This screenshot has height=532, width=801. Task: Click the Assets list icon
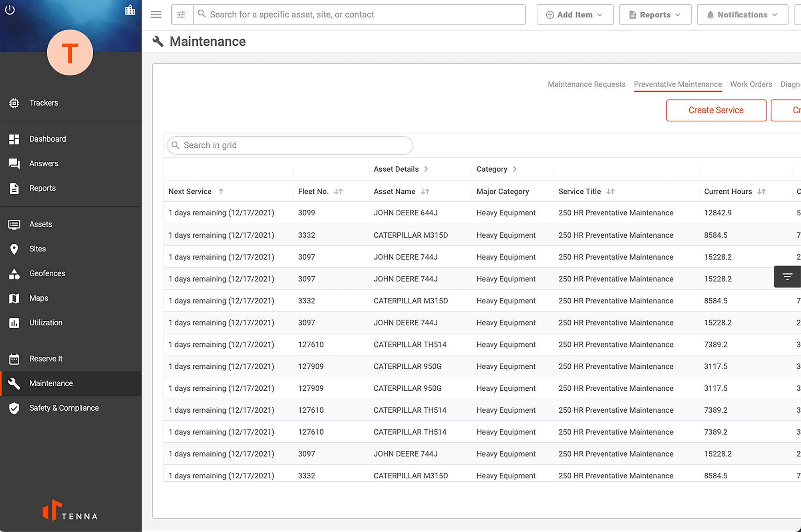14,225
